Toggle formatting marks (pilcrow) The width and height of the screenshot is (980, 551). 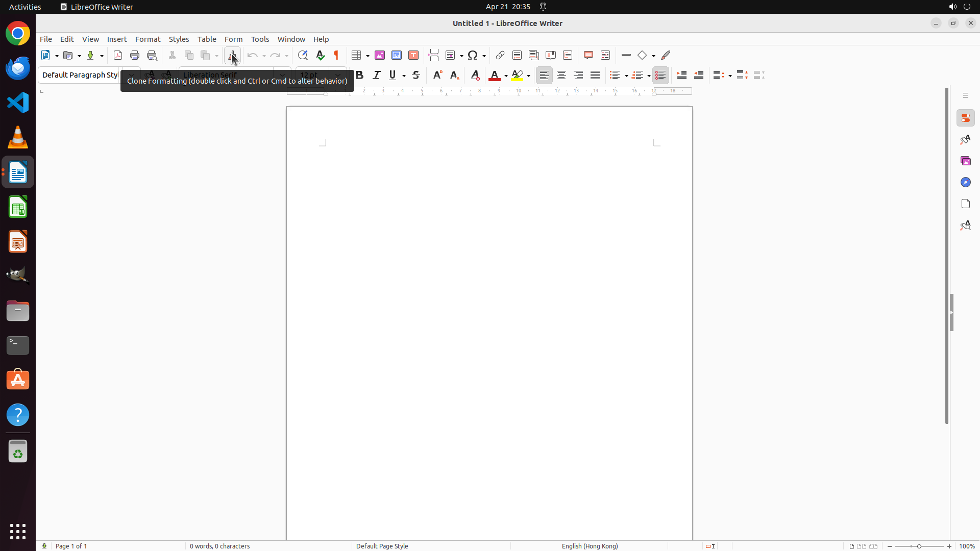(x=336, y=55)
